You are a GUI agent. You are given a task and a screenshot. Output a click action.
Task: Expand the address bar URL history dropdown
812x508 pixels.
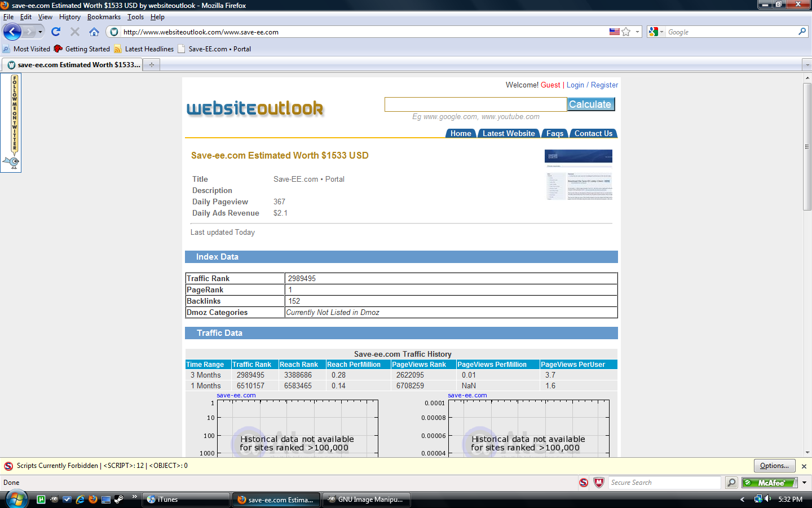(638, 32)
